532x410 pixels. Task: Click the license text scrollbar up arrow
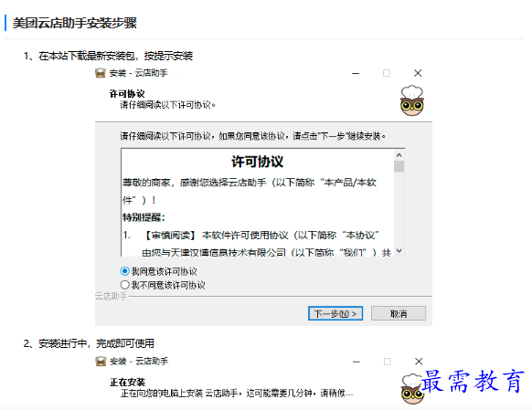coord(399,155)
